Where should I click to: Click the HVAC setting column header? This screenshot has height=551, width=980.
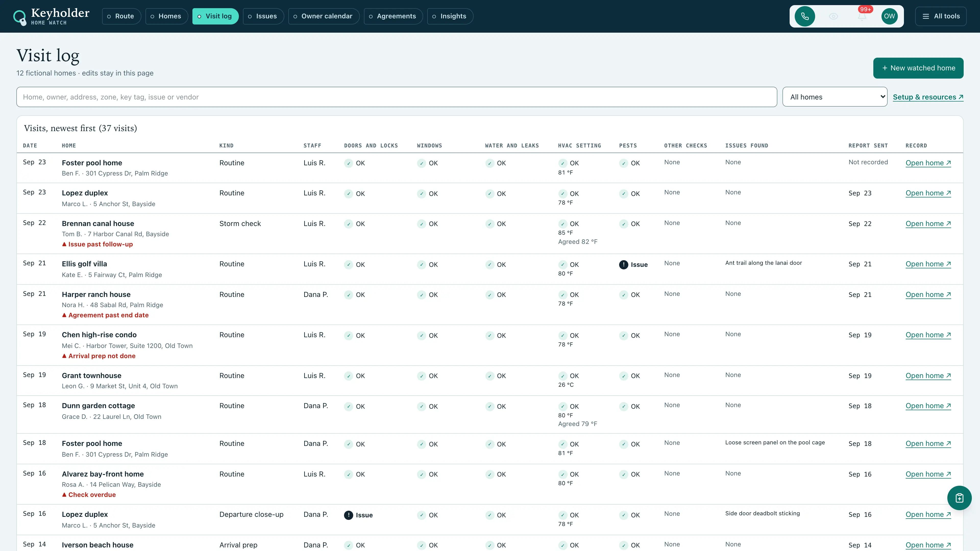tap(579, 146)
